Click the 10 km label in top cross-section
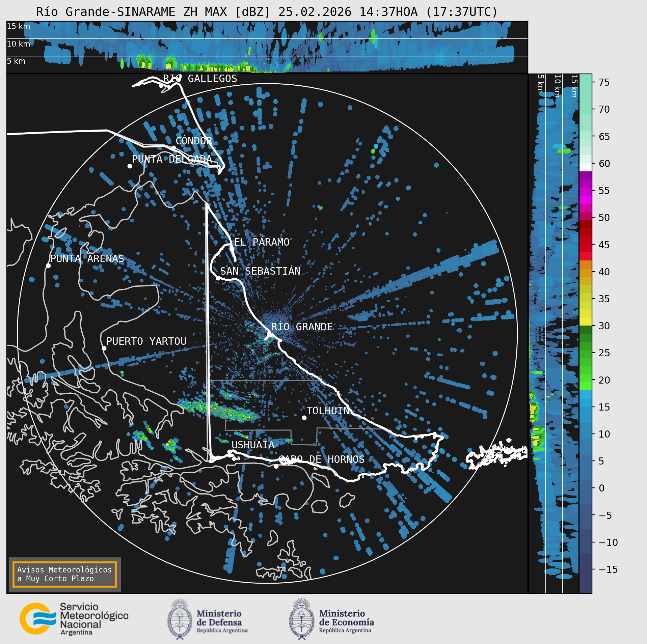 [19, 44]
